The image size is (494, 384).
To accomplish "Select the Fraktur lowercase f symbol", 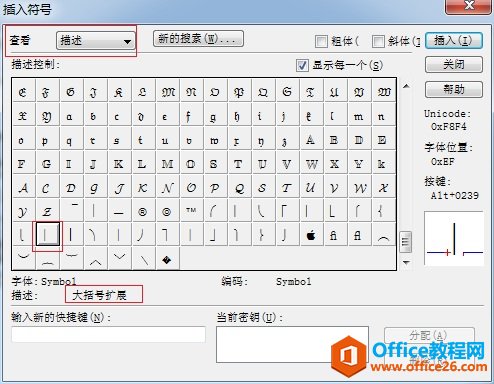I will 188,116.
